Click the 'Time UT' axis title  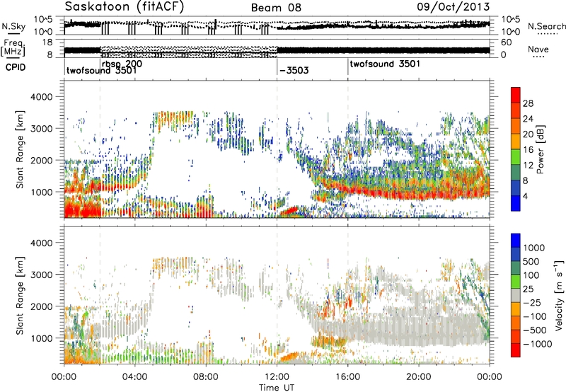[277, 388]
